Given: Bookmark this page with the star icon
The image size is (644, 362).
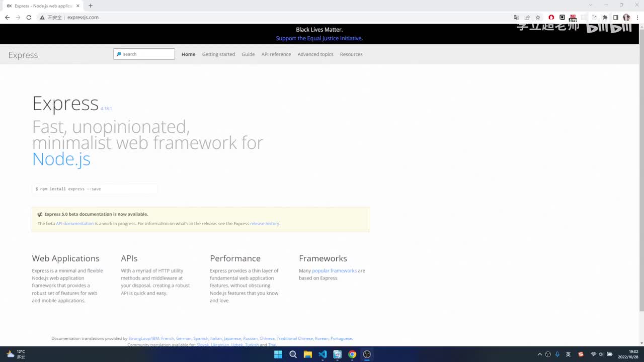Looking at the screenshot, I should pyautogui.click(x=538, y=17).
